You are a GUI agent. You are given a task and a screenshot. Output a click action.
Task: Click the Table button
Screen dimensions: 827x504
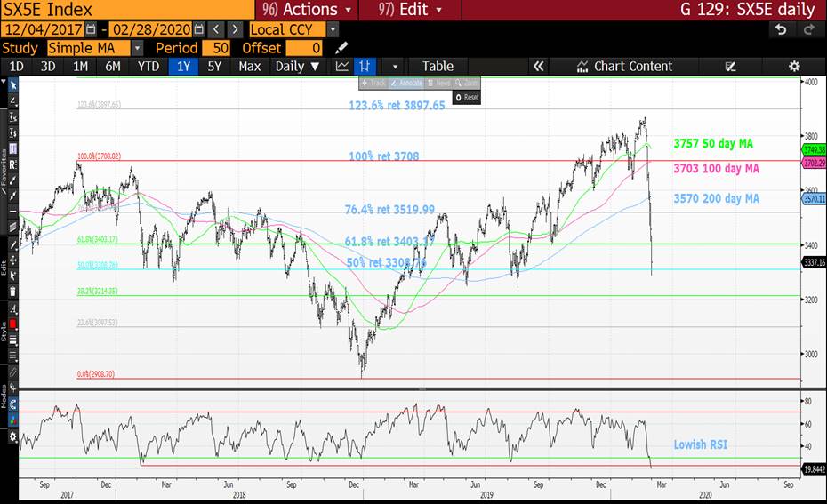[438, 67]
